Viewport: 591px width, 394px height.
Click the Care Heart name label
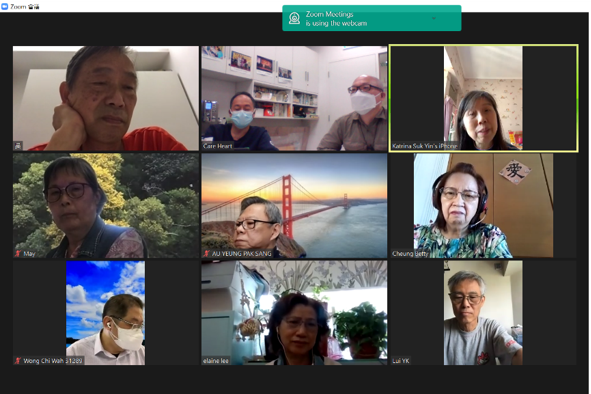[217, 146]
